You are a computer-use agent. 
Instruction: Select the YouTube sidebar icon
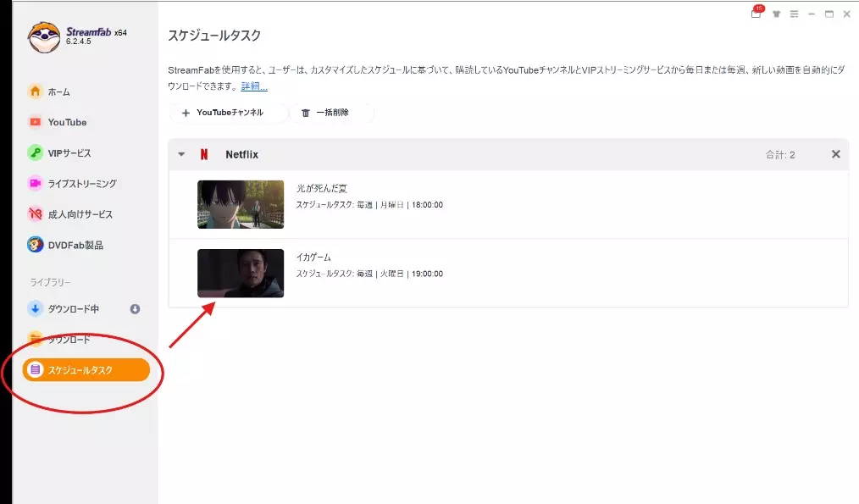click(x=35, y=122)
